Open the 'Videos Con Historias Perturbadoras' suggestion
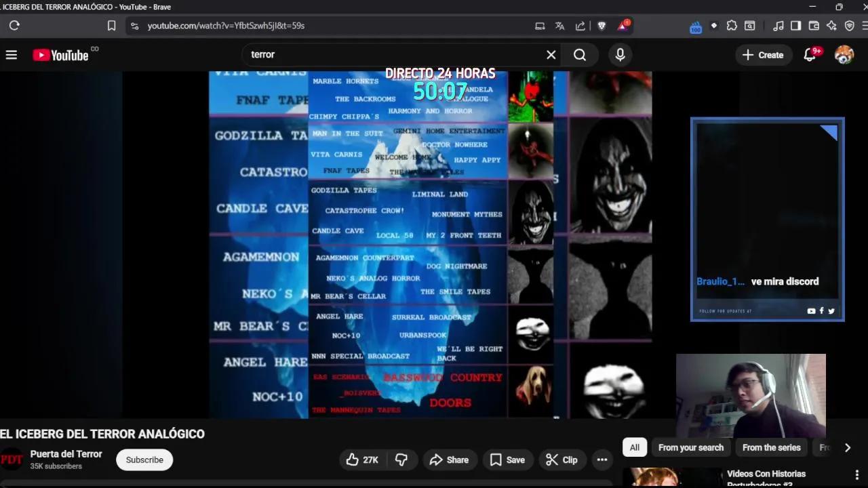This screenshot has width=868, height=488. (766, 479)
